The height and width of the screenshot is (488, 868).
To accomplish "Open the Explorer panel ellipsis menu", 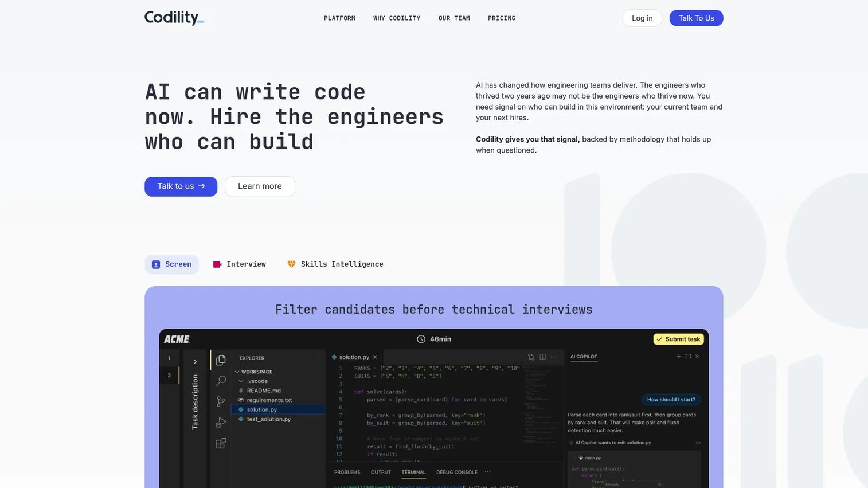I will point(316,358).
